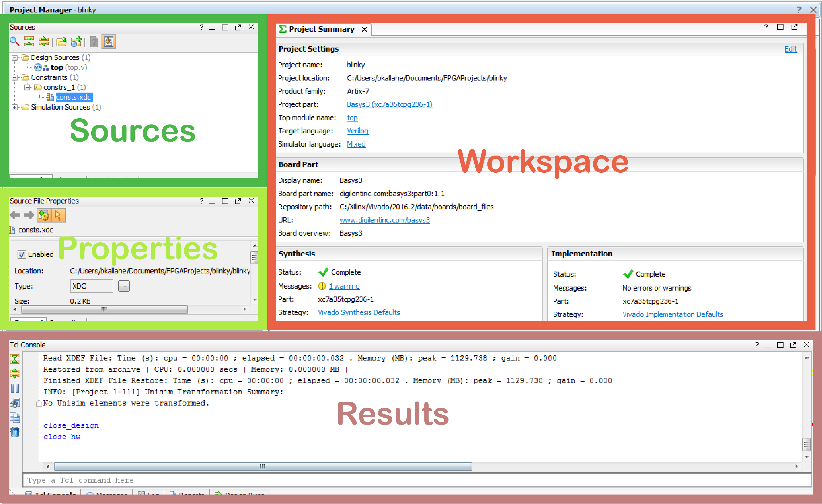This screenshot has width=822, height=504.
Task: Click the Source File Properties horizontal scrollbar thumb
Action: tap(104, 309)
